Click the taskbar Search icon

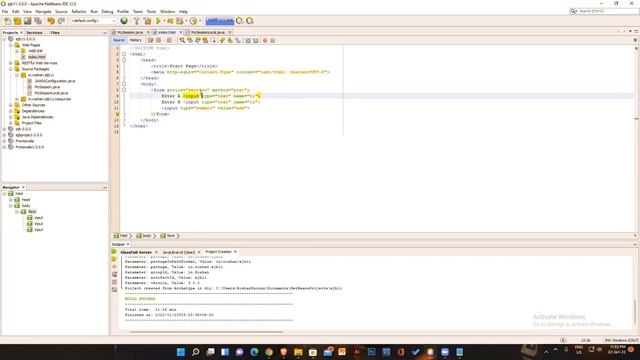tap(196, 352)
